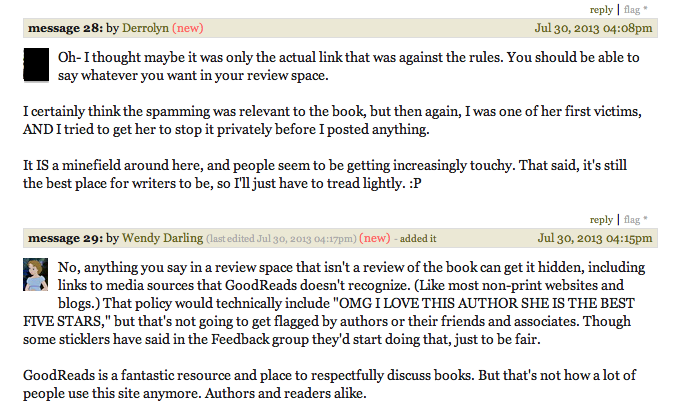
Task: Click the Jul 30, 2013 04:15pm timestamp
Action: 595,238
